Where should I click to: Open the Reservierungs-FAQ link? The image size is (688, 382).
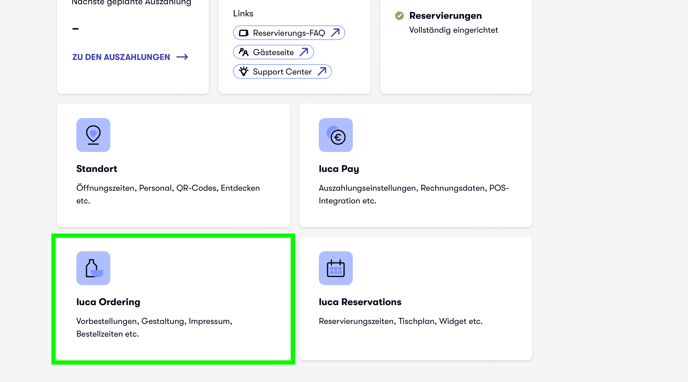pos(289,33)
